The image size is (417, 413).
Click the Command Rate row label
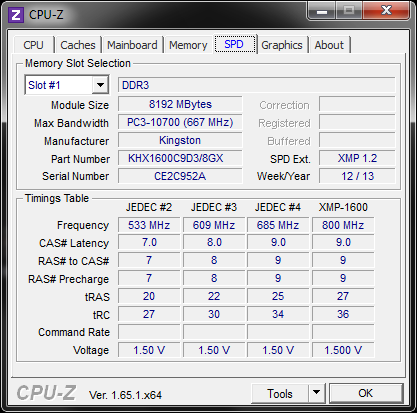74,332
